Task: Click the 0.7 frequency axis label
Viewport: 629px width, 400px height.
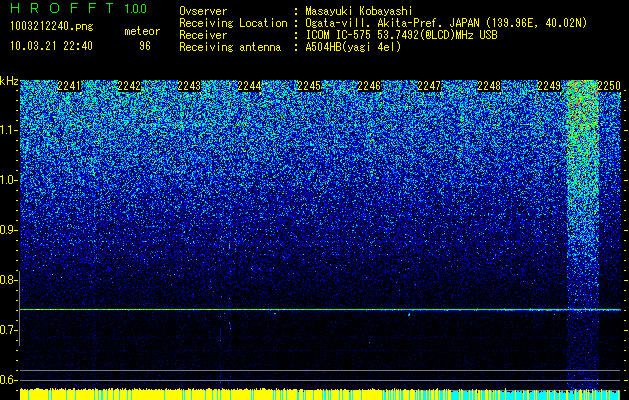Action: point(9,330)
